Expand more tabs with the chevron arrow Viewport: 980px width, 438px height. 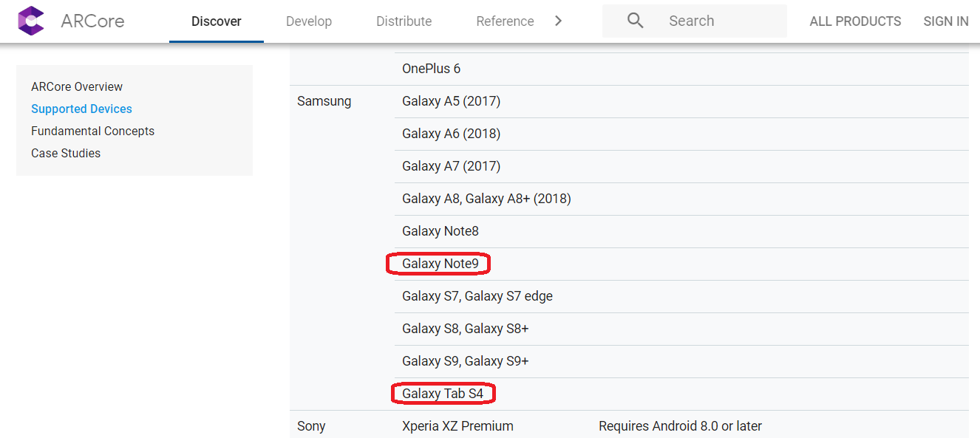tap(559, 21)
